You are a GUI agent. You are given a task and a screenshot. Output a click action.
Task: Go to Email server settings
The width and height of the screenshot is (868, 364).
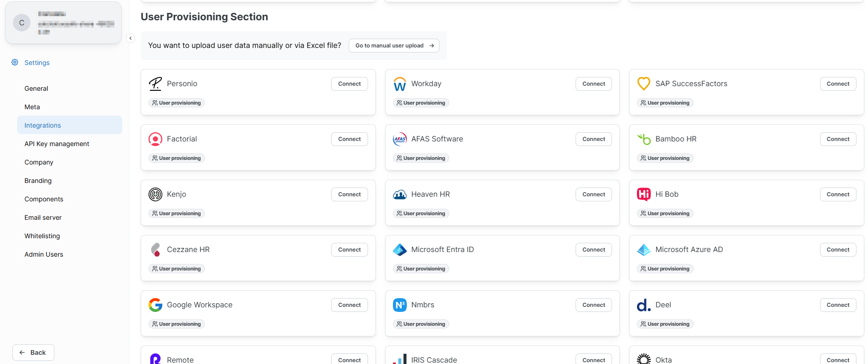[43, 217]
